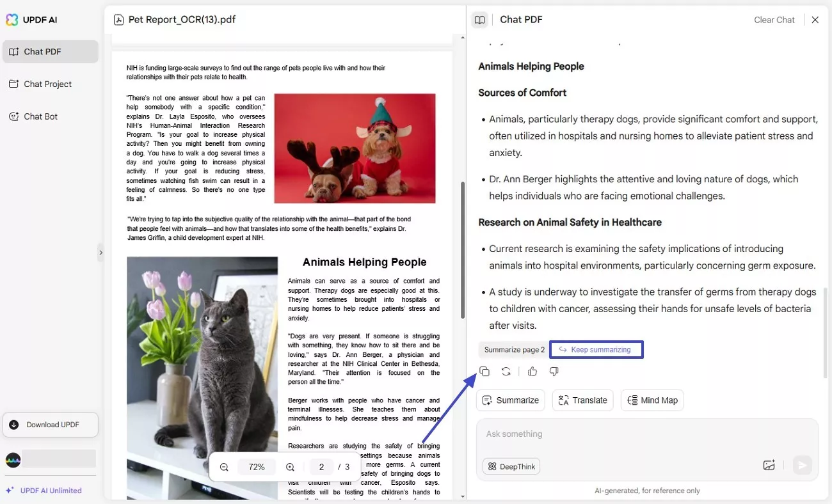Viewport: 832px width, 504px height.
Task: Copy the AI response
Action: click(484, 372)
